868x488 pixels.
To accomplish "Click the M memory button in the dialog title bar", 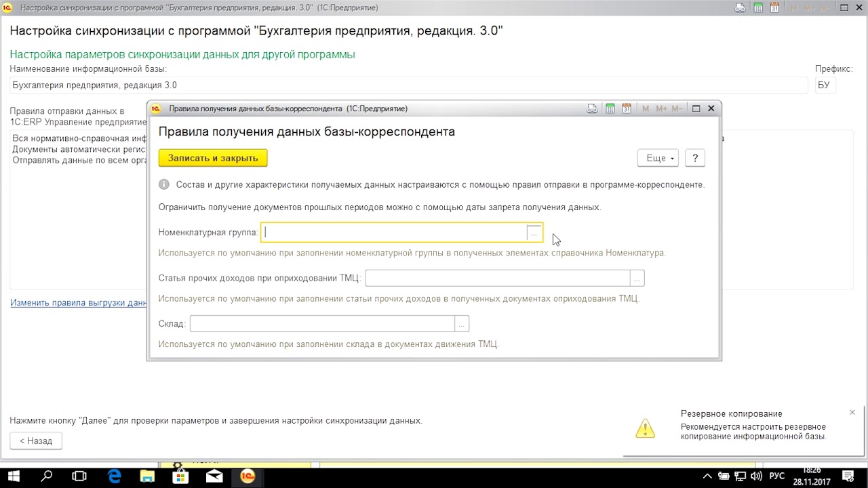I will pyautogui.click(x=646, y=108).
